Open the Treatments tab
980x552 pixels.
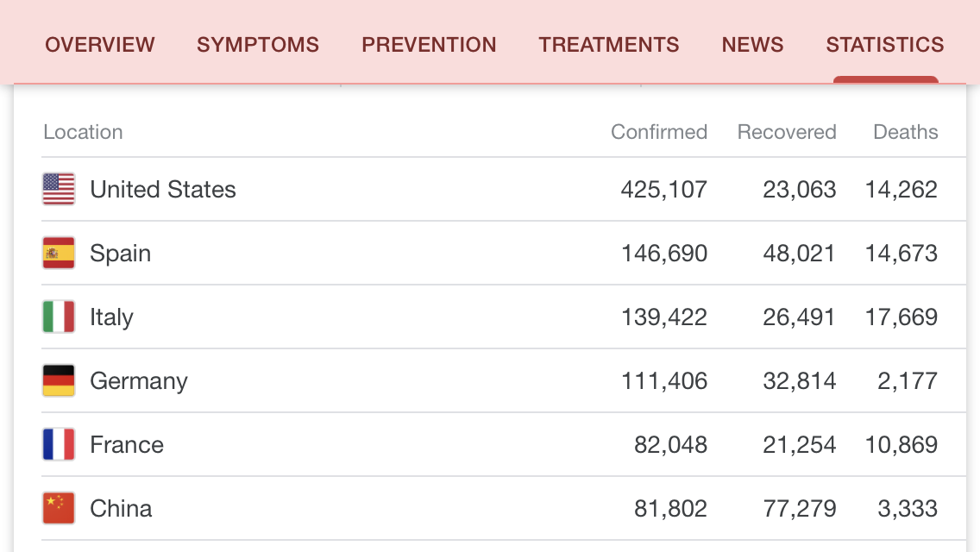[609, 45]
